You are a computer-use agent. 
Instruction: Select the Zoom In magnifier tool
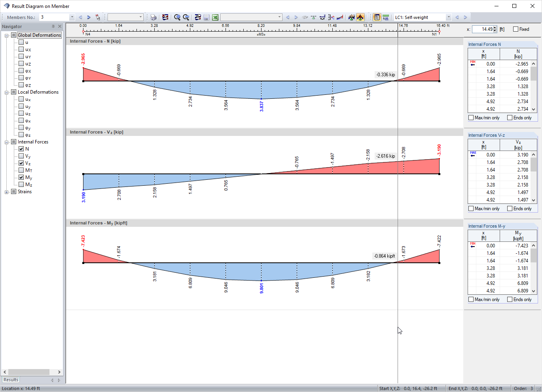(x=177, y=17)
